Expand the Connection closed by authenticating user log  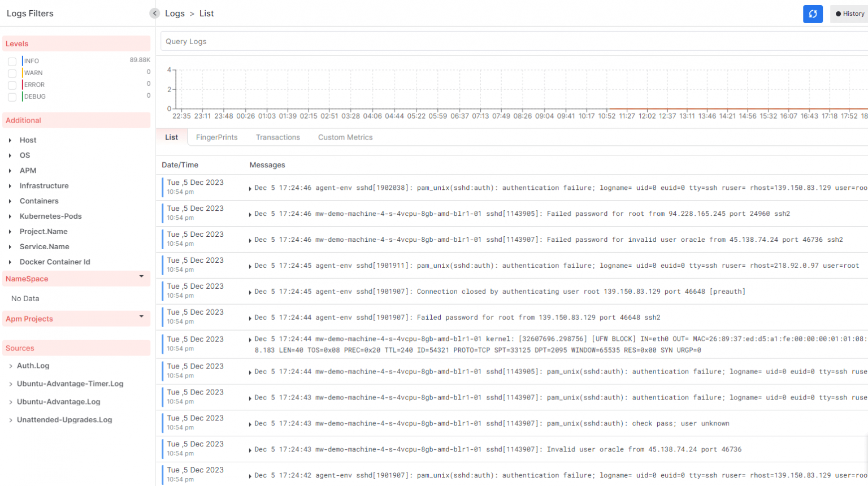250,293
